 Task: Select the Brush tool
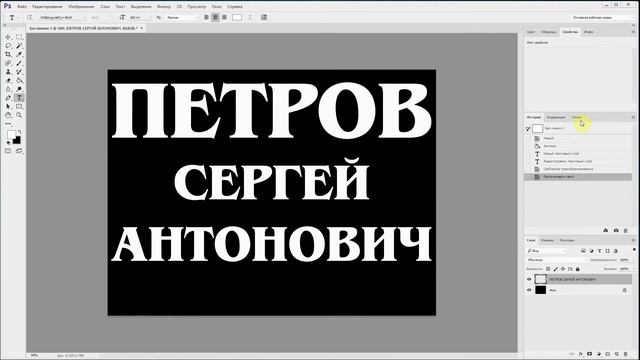[19, 63]
